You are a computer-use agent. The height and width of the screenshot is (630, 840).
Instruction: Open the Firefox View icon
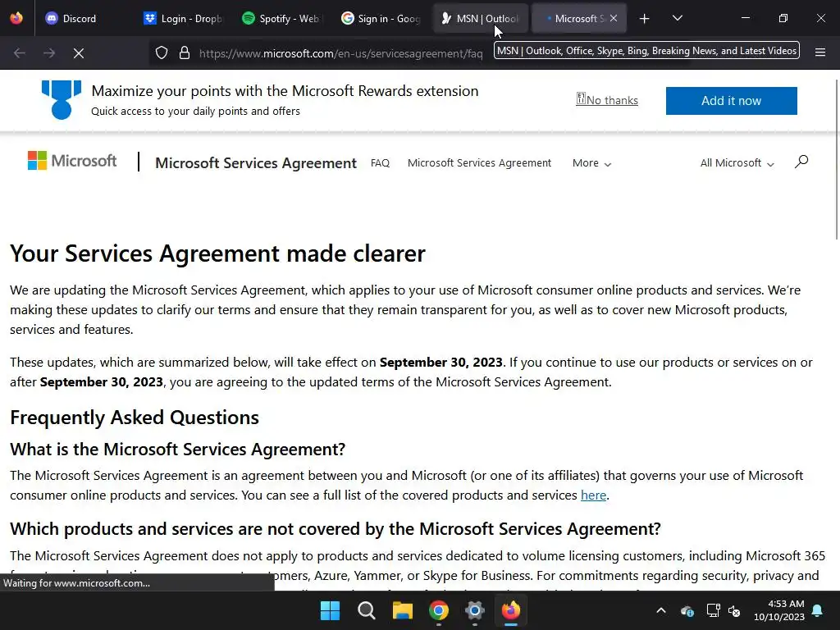tap(16, 18)
